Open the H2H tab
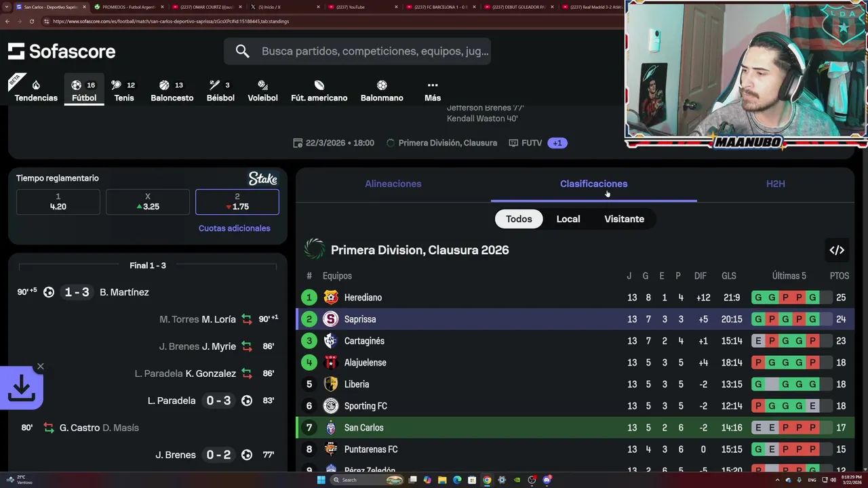This screenshot has height=488, width=868. point(776,184)
